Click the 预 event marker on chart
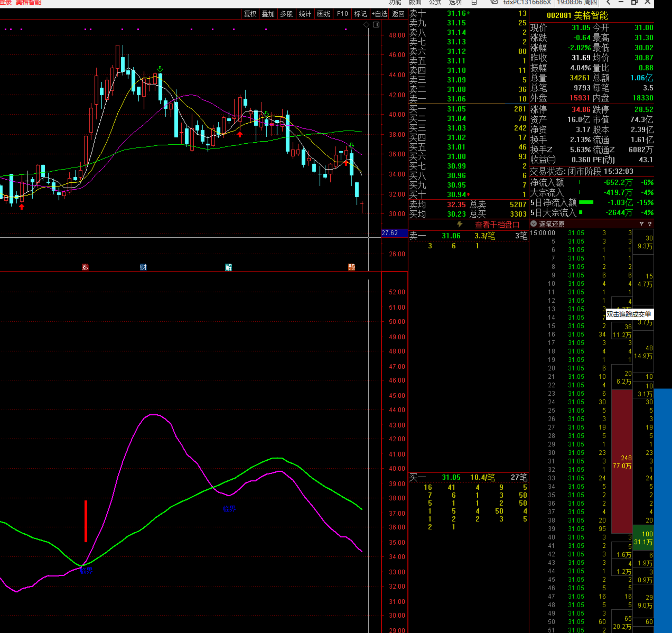672x633 pixels. [351, 267]
